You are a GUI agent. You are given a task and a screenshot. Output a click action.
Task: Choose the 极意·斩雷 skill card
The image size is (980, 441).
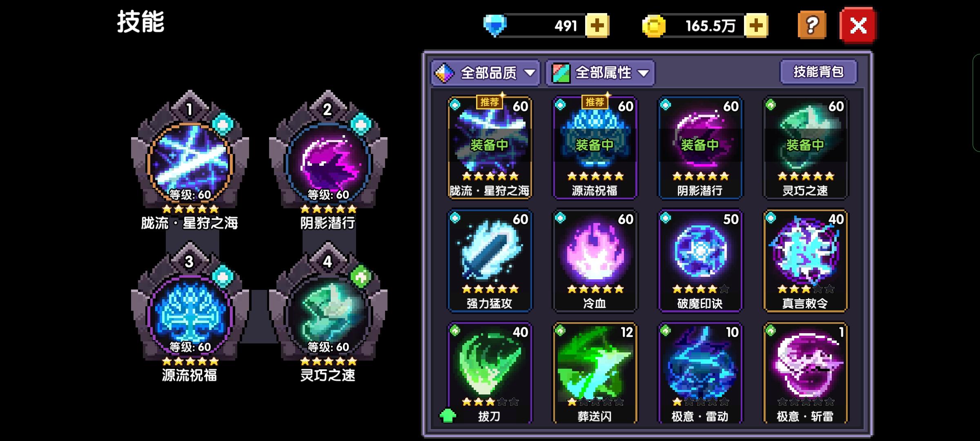(806, 373)
